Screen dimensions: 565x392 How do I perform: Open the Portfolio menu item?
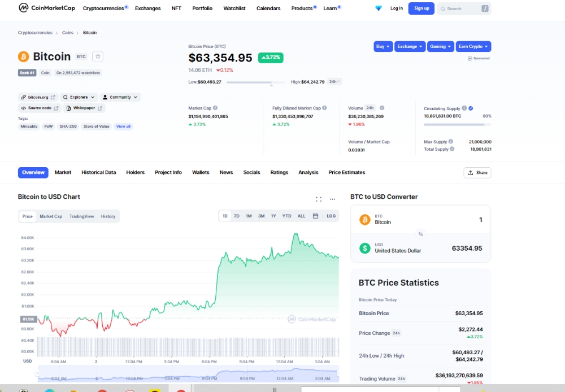click(202, 8)
